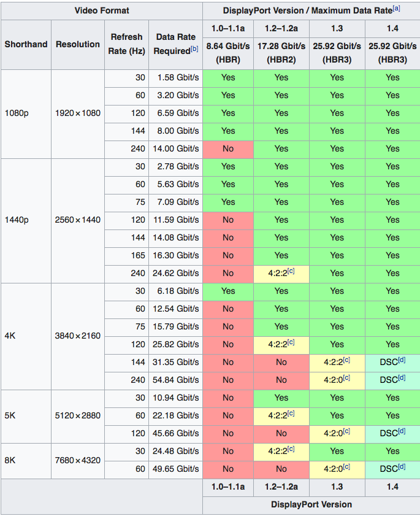Select the '5120×2880' resolution cell

pyautogui.click(x=78, y=416)
